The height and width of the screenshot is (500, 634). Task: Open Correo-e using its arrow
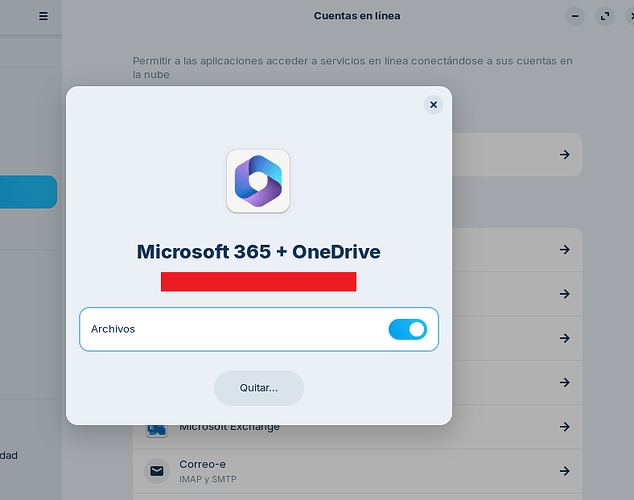pos(564,470)
